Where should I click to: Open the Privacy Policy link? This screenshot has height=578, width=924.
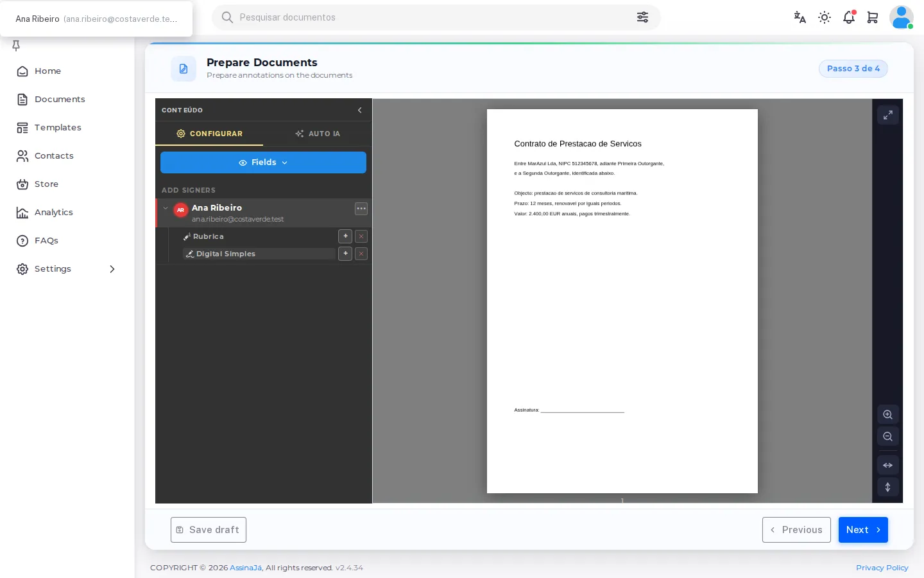click(x=882, y=568)
